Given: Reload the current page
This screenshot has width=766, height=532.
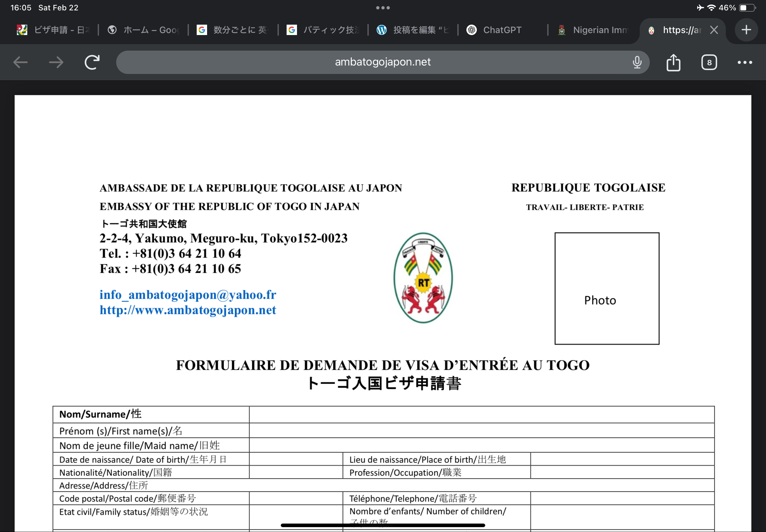Looking at the screenshot, I should pos(92,62).
